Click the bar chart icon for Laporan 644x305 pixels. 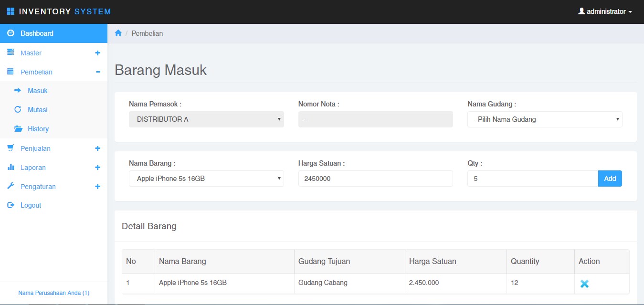11,168
